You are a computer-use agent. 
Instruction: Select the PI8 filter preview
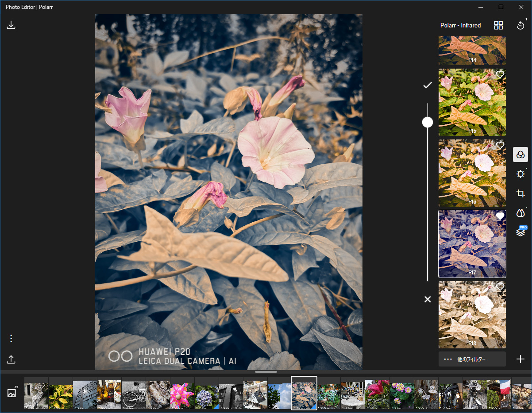[472, 315]
